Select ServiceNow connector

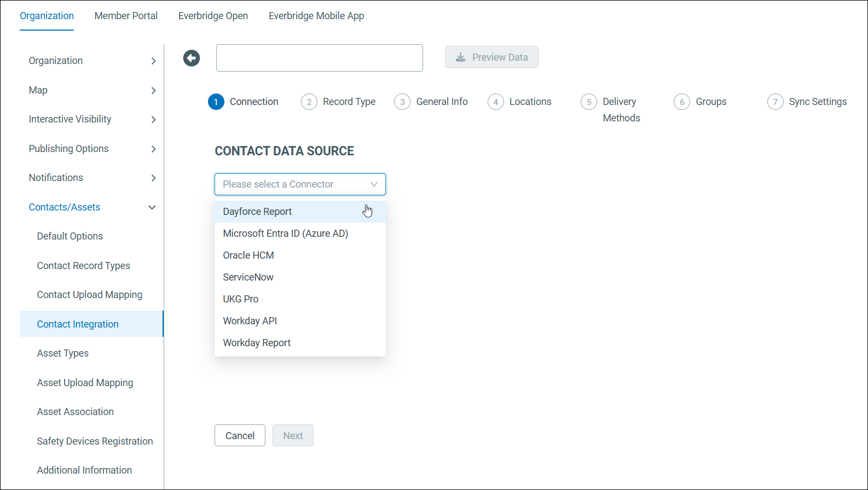pos(300,277)
